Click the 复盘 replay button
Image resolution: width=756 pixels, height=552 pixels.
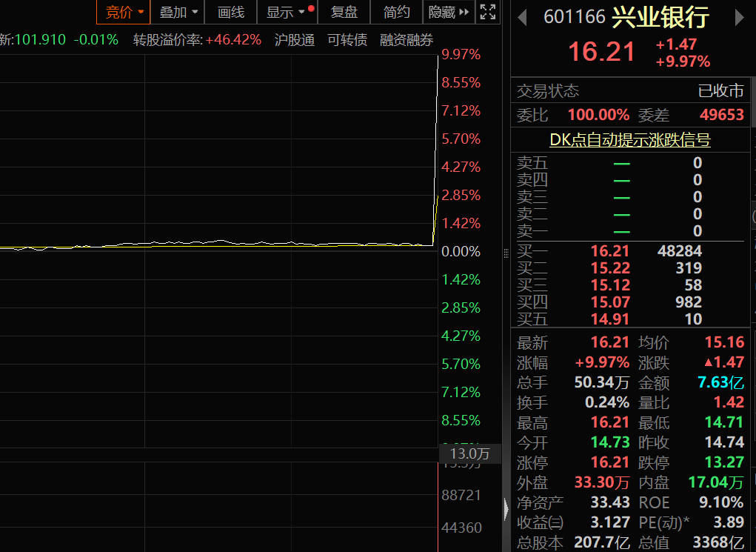point(344,12)
